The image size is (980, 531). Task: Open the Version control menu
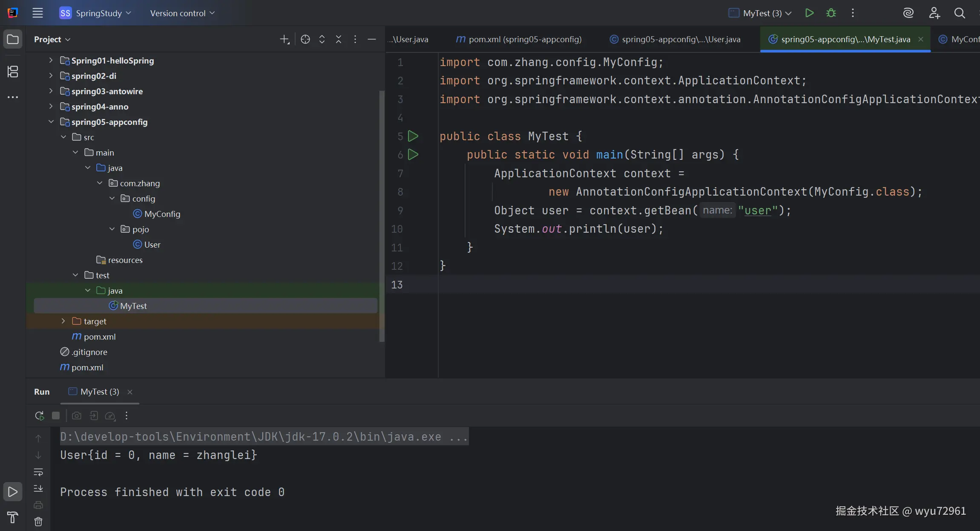click(182, 13)
